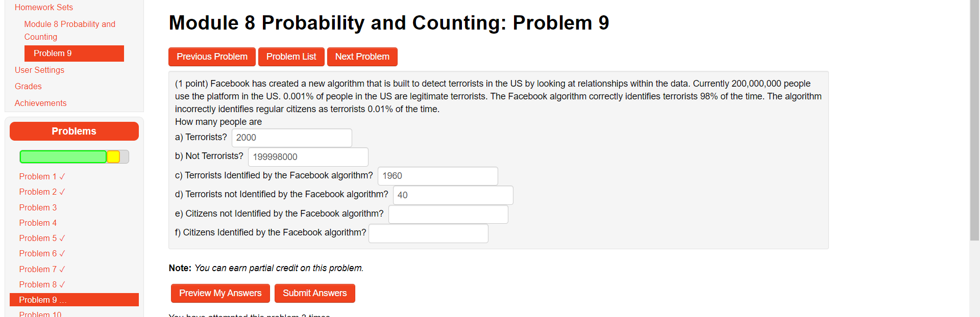Select the Citizens not Identified answer box
Viewport: 980px width, 317px height.
448,214
